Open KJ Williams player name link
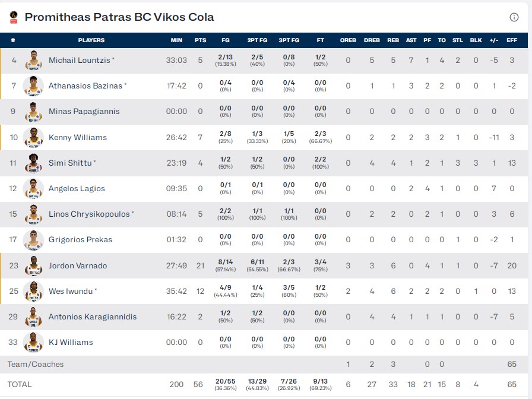The width and height of the screenshot is (532, 399). point(71,342)
